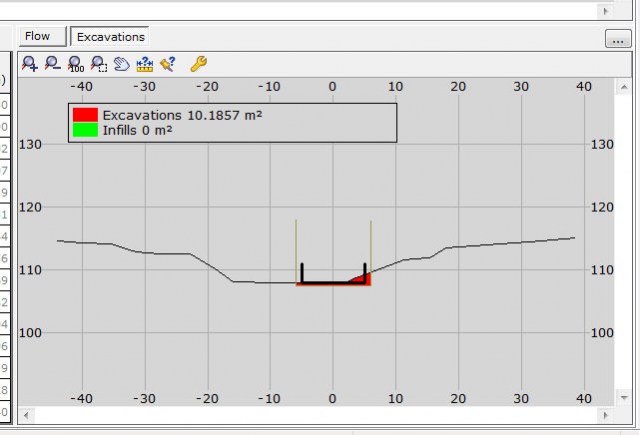
Task: Click the red excavation area in the cross-section
Action: click(363, 278)
